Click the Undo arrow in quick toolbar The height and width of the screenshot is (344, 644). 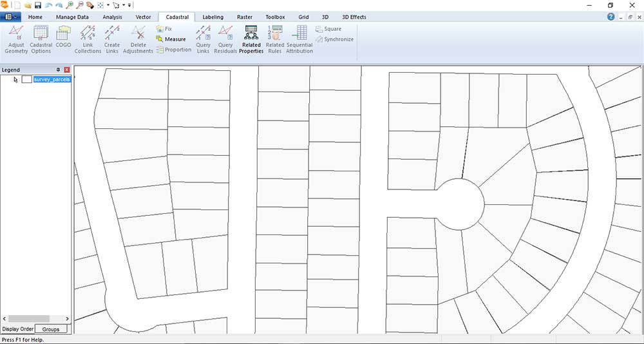point(48,5)
